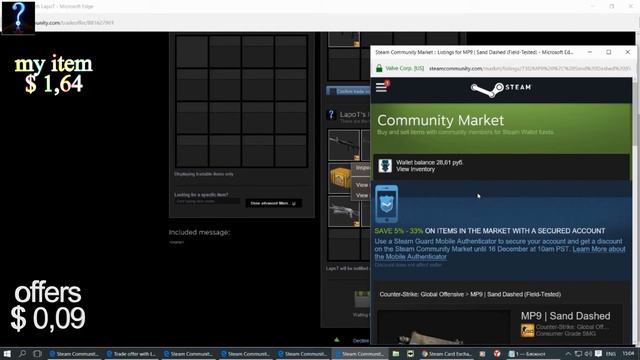Switch to Trade offer with L... taskbar window

click(x=131, y=354)
